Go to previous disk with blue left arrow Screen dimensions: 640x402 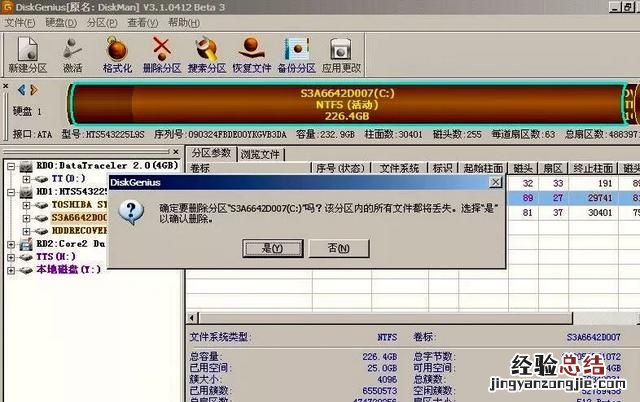tap(22, 89)
